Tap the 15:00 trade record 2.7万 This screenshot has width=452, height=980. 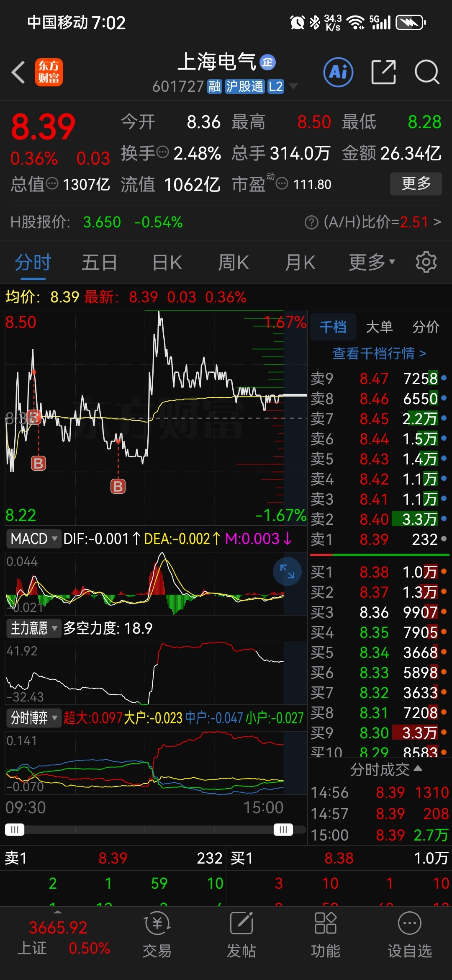coord(380,835)
